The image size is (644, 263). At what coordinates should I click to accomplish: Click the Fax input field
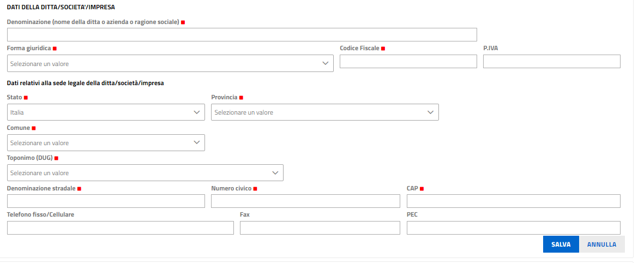coord(320,228)
